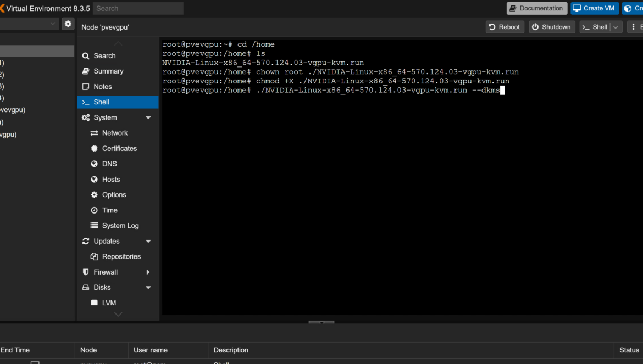Click the node menu scroll-down chevron
The height and width of the screenshot is (364, 643).
(118, 315)
